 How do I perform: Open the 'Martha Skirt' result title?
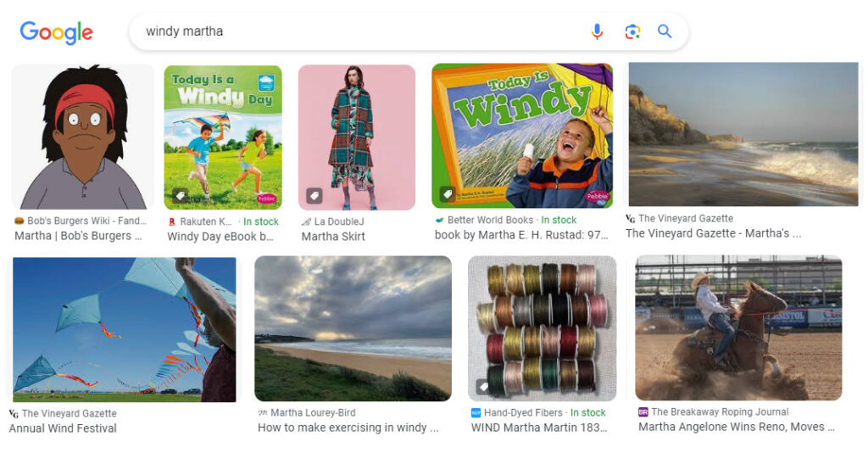tap(333, 236)
